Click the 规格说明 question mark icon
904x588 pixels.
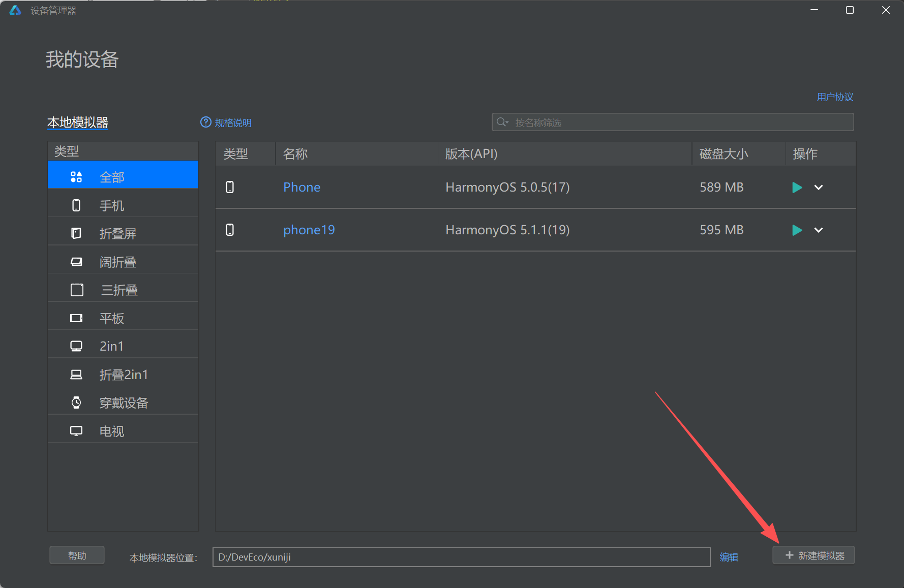206,122
